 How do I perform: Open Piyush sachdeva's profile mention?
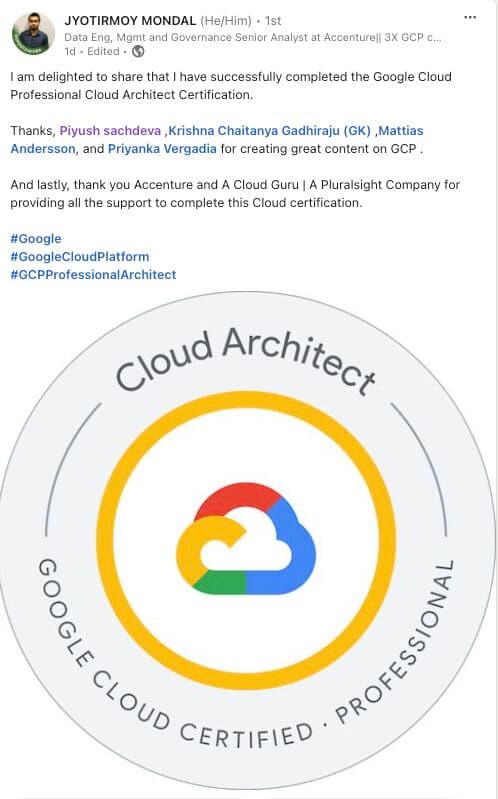point(110,131)
